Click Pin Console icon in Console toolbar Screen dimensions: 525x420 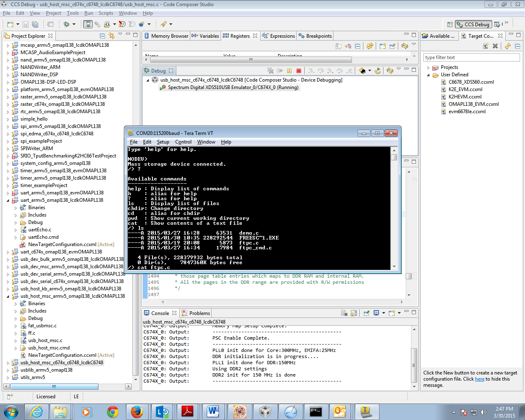coord(367,313)
